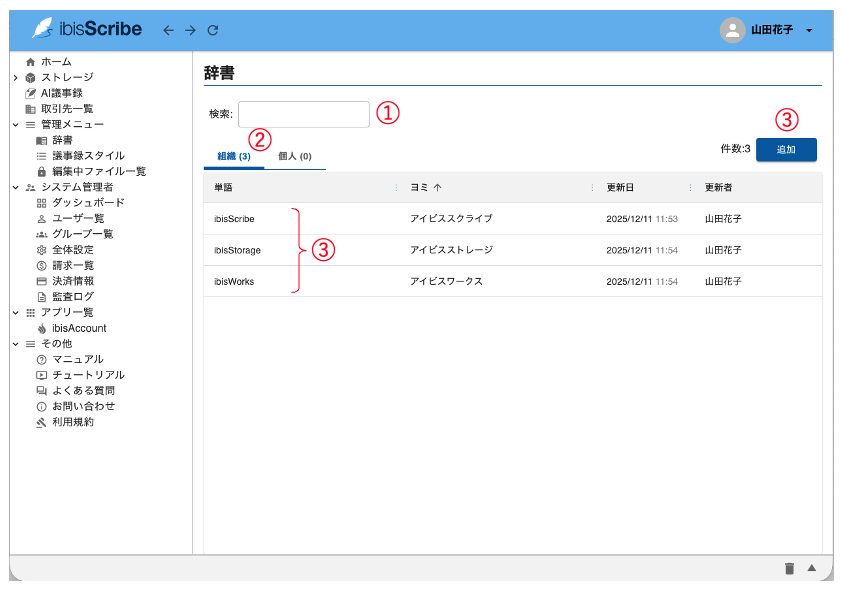Image resolution: width=844 pixels, height=592 pixels.
Task: Click the reload icon in header
Action: click(x=213, y=30)
